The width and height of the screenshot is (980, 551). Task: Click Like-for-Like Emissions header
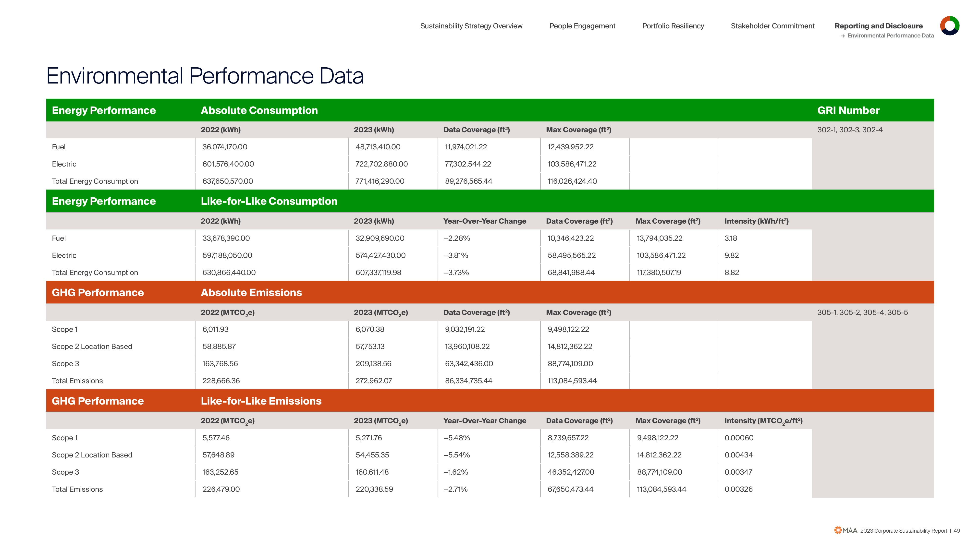[x=261, y=401]
